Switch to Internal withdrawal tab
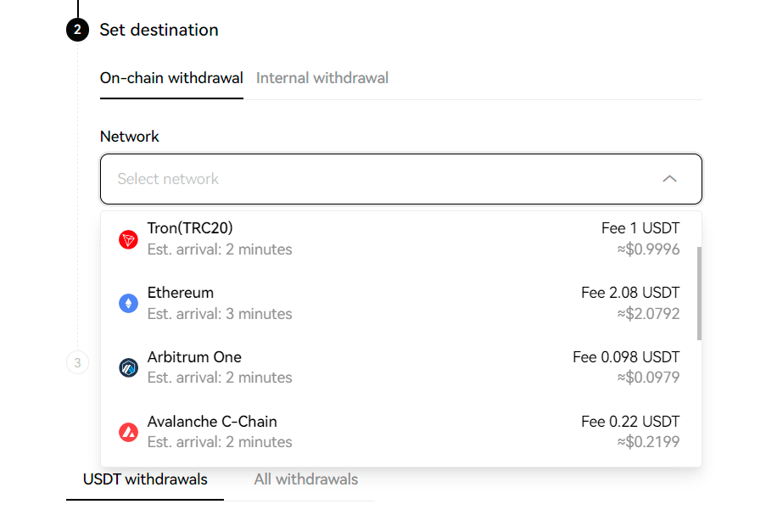This screenshot has height=532, width=777. (322, 78)
